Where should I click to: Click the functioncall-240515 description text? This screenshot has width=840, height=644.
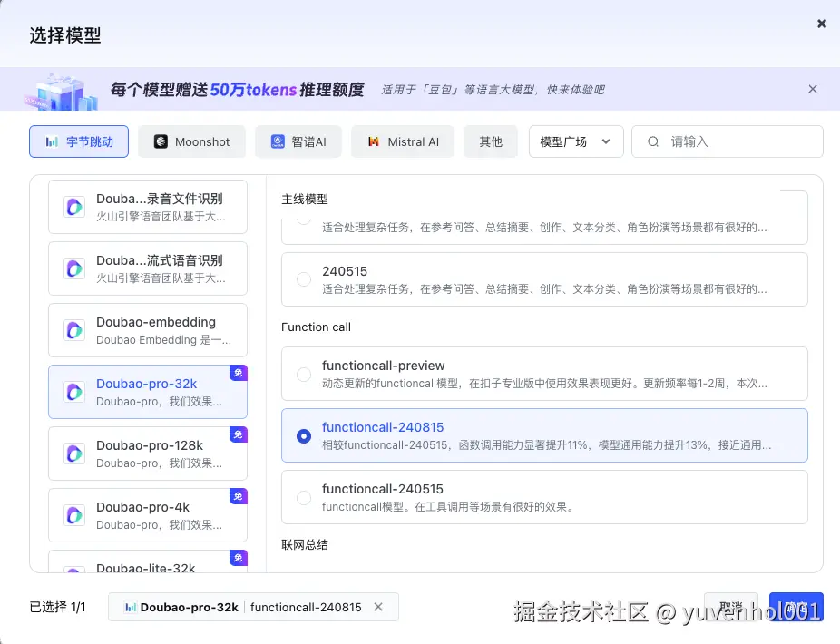coord(449,506)
